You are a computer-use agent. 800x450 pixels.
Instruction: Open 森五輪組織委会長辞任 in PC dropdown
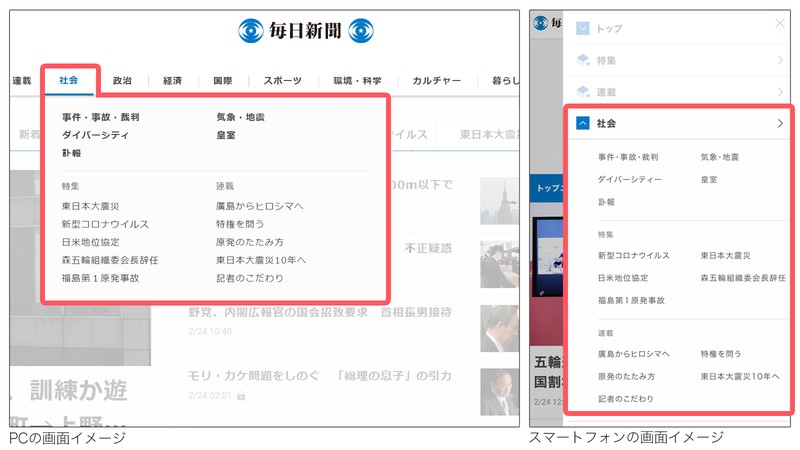110,260
